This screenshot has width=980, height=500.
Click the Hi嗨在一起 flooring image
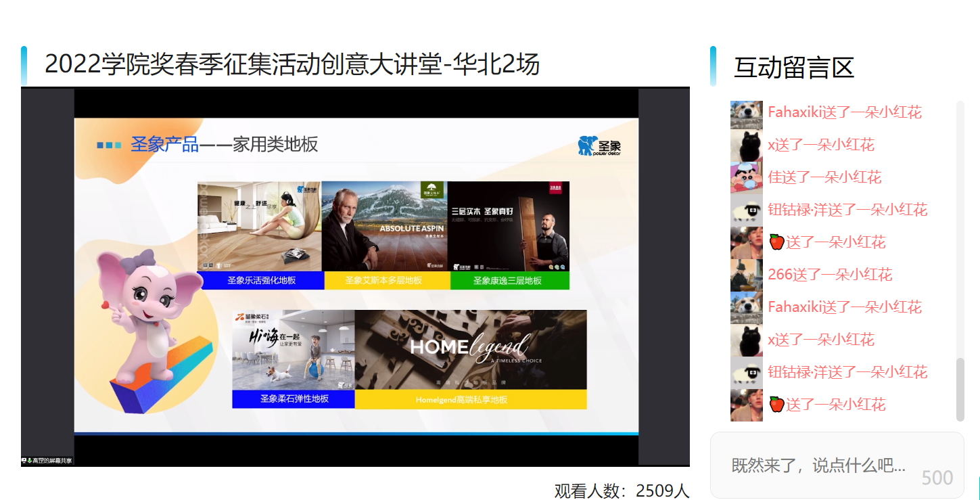click(x=294, y=350)
